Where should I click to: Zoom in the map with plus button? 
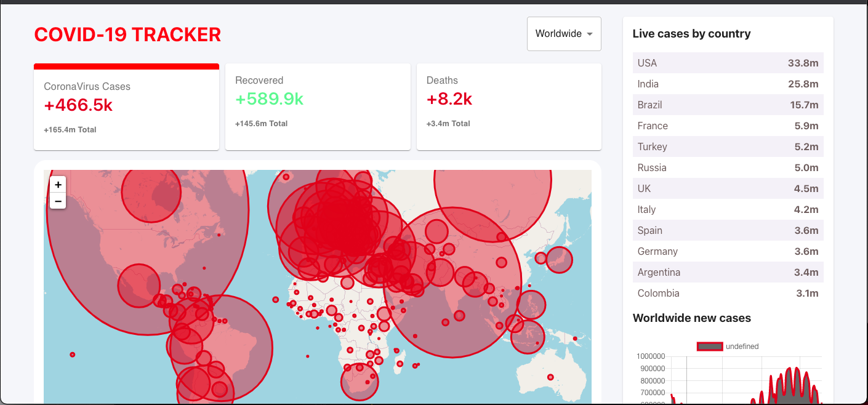pyautogui.click(x=58, y=184)
